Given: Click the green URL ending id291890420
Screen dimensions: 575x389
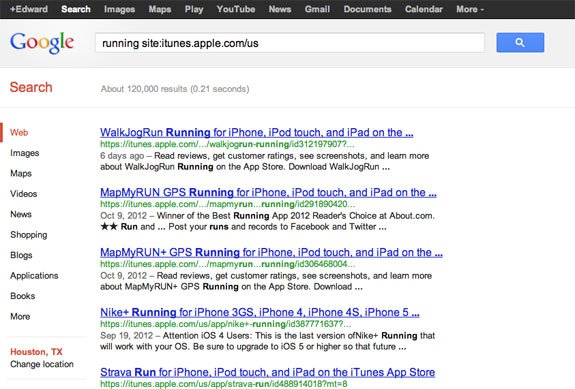Looking at the screenshot, I should (227, 204).
